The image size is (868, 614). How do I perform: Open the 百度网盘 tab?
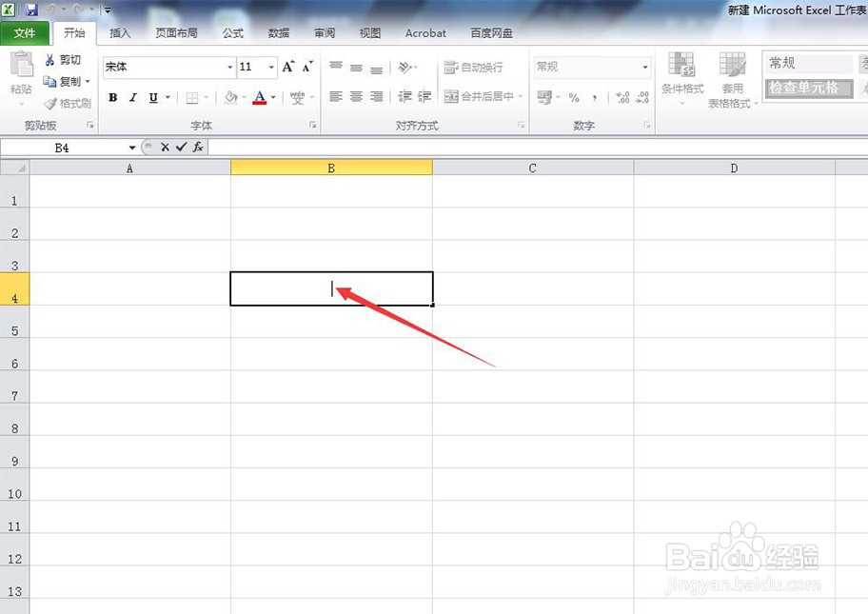pos(491,33)
